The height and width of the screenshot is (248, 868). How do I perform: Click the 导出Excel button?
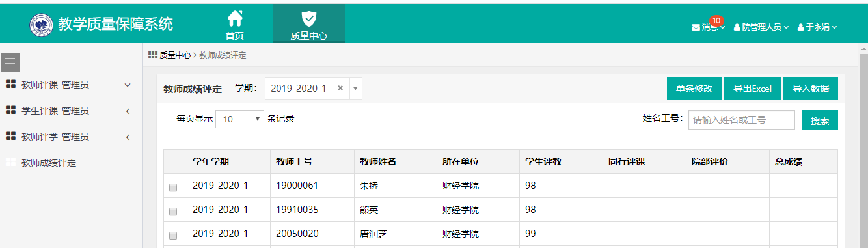click(752, 89)
